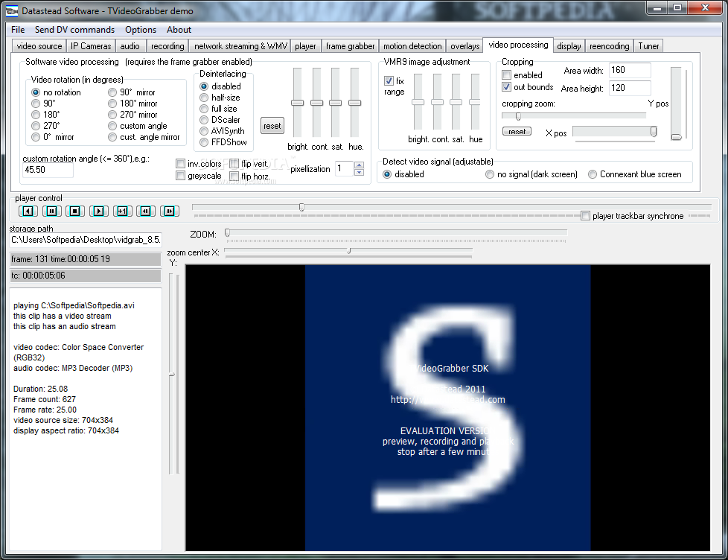Uncheck the 'out bounds' cropping checkbox

(x=507, y=87)
